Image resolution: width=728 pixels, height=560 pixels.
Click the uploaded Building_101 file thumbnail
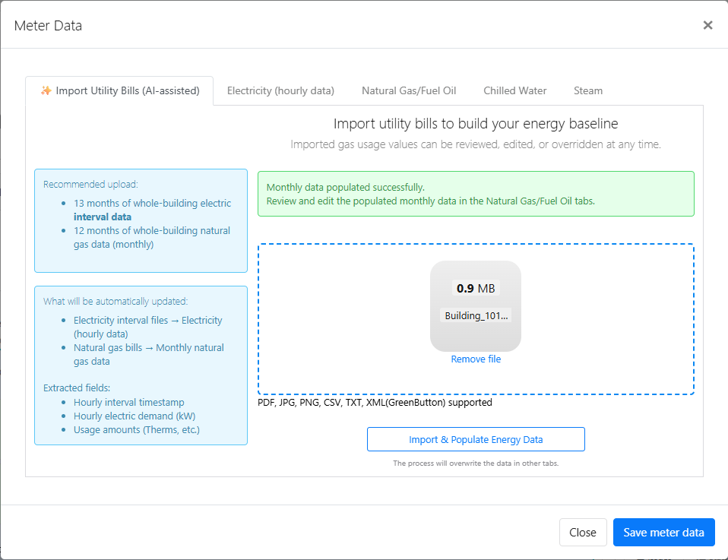[476, 306]
